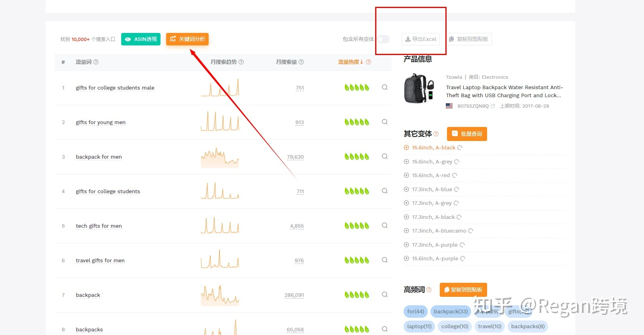Click the help icon beside 月搜索量 header
The width and height of the screenshot is (644, 335).
tap(301, 62)
